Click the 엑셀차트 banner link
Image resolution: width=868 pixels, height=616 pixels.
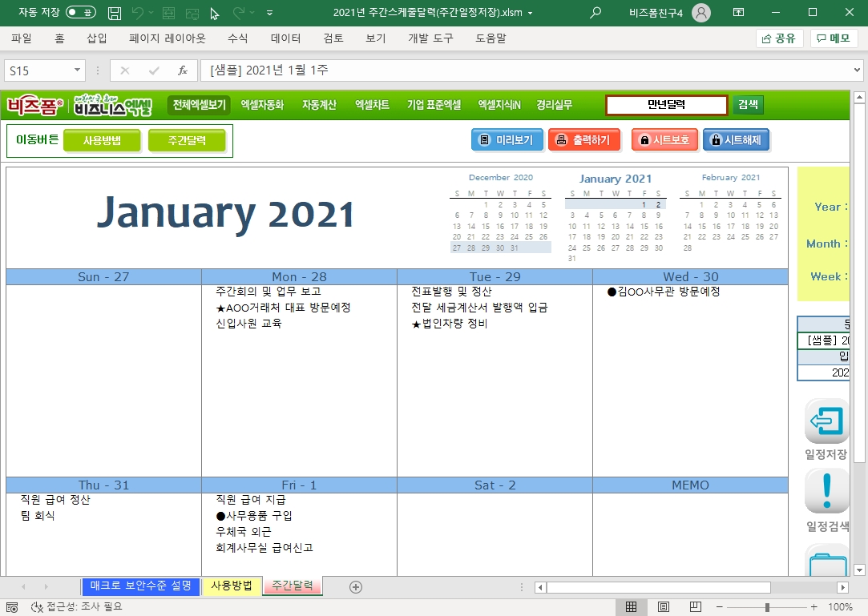[x=372, y=105]
